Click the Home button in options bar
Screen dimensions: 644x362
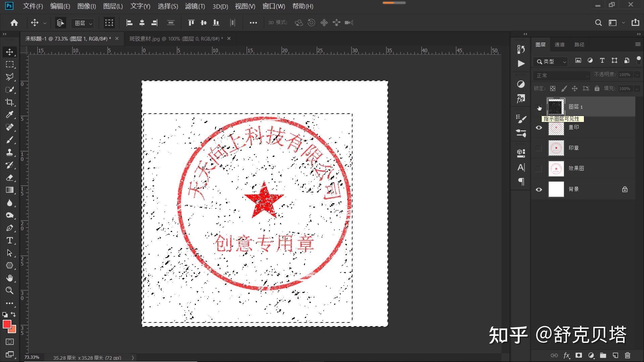14,22
